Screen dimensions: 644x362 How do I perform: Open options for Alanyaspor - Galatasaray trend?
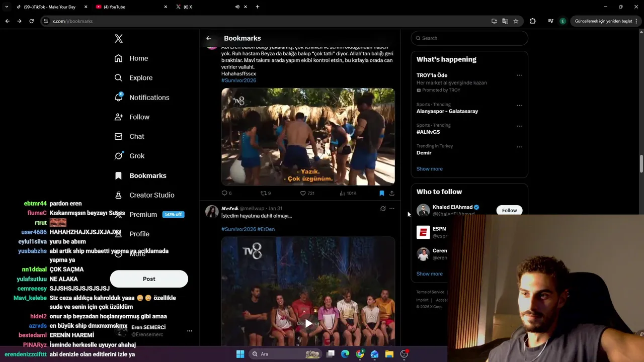click(x=519, y=106)
